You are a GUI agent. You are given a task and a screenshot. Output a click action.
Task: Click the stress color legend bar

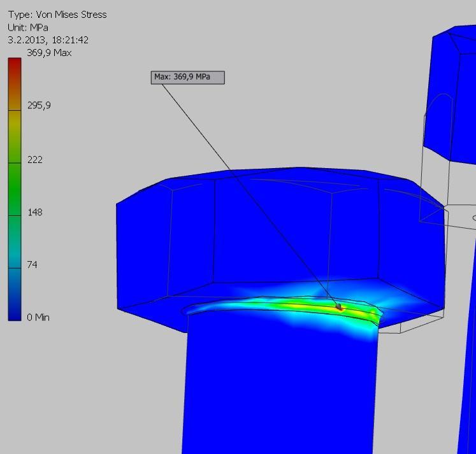point(15,189)
